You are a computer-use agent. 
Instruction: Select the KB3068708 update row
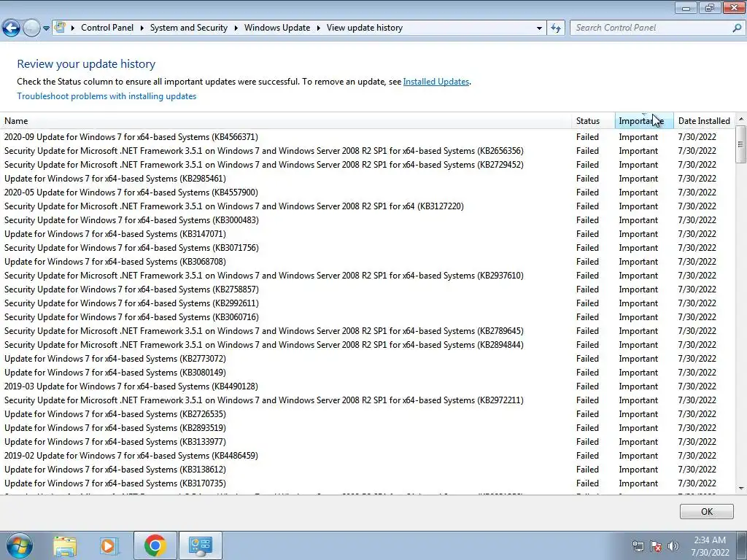point(367,262)
